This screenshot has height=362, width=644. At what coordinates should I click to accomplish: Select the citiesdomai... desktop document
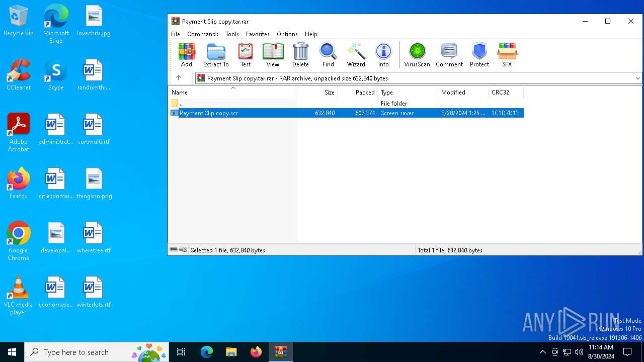[56, 184]
